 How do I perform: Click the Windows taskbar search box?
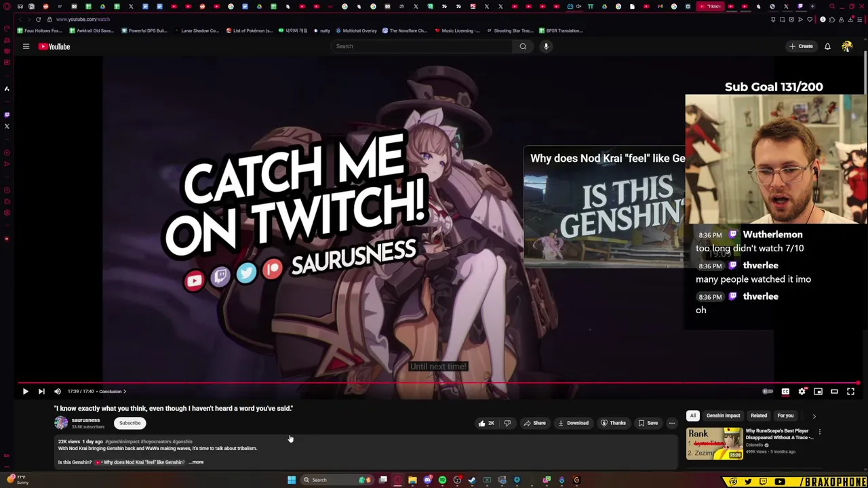pyautogui.click(x=336, y=480)
